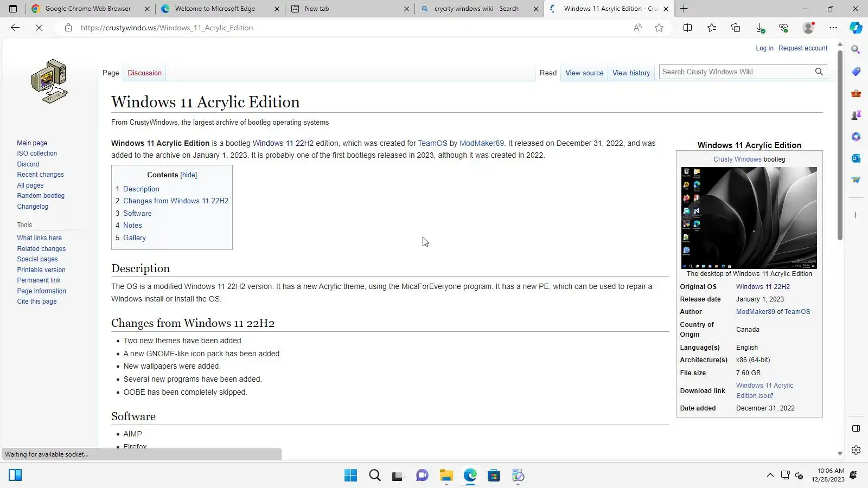Open the TeamOS link in intro paragraph
868x488 pixels.
[x=432, y=143]
